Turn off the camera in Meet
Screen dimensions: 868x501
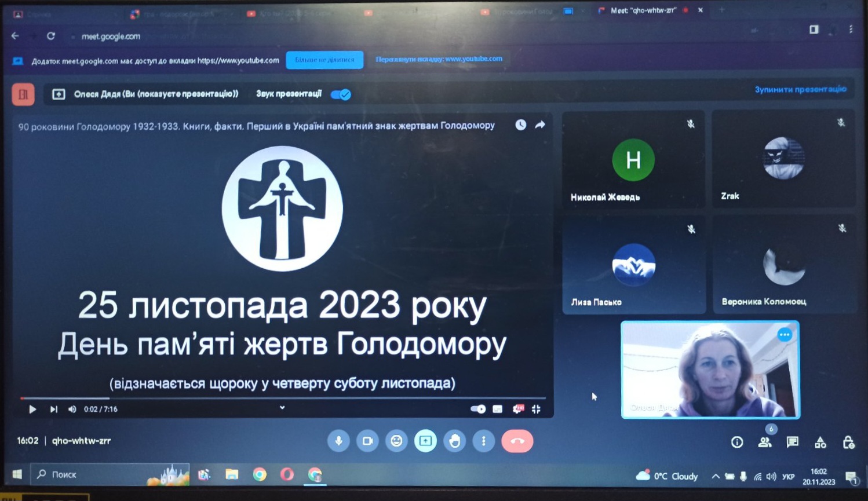click(367, 441)
